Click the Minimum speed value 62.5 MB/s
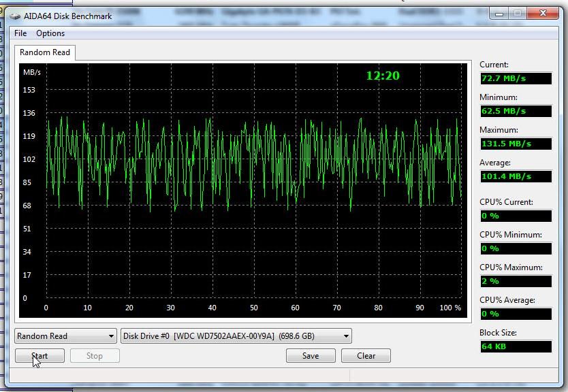This screenshot has height=392, width=568. coord(516,111)
